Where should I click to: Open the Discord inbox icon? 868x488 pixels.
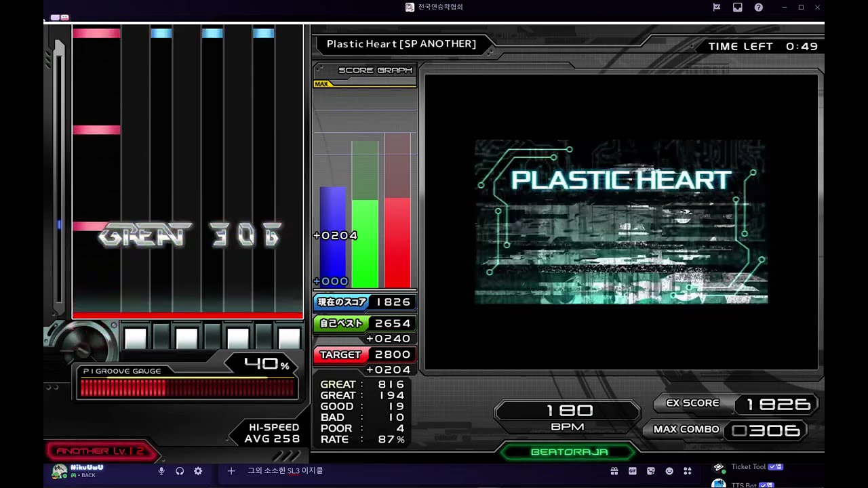[x=738, y=7]
